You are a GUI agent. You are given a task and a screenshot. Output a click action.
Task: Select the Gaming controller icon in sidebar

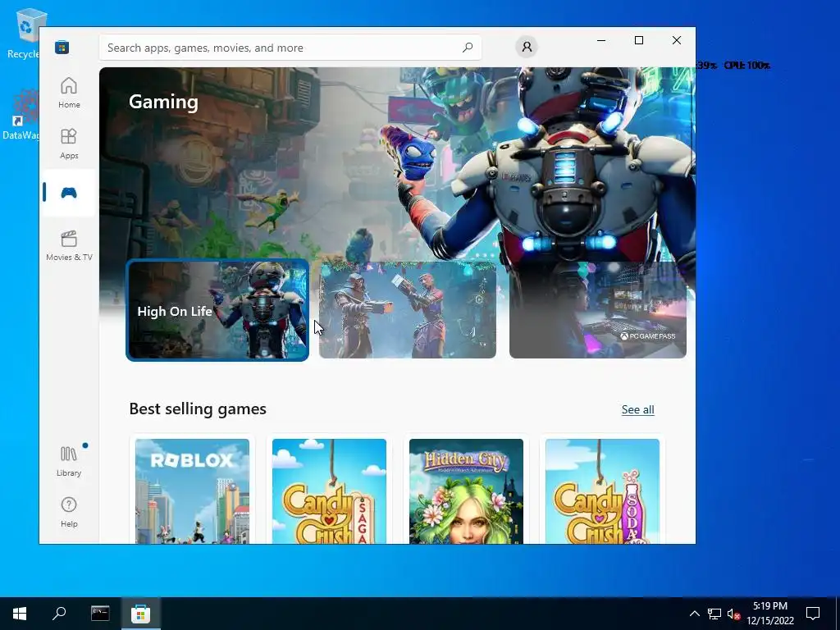click(x=69, y=192)
